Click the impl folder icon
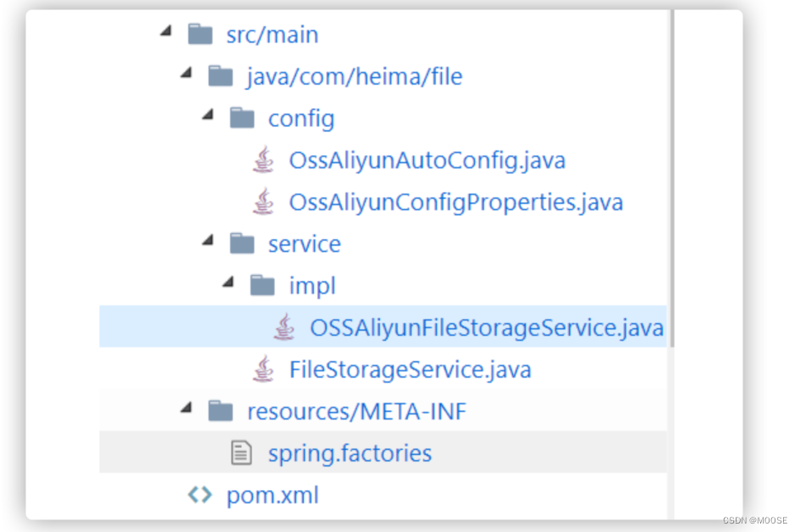This screenshot has height=532, width=800. tap(263, 285)
